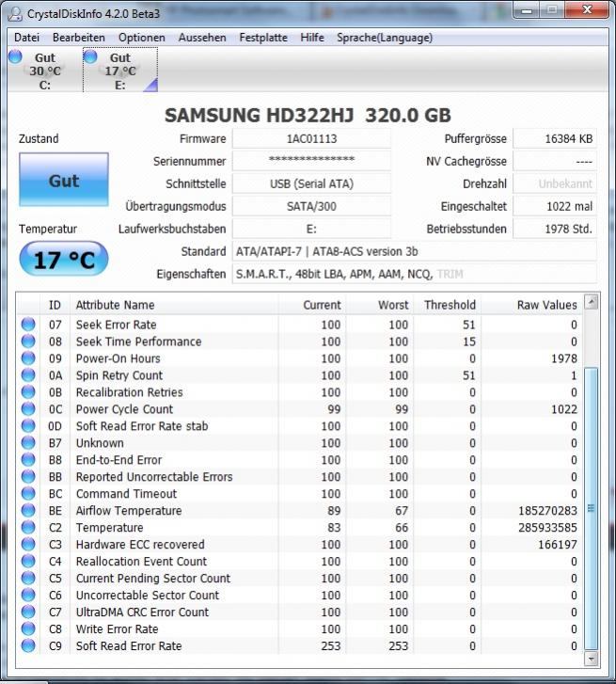Screen dimensions: 616x684
Task: Click the status orb for Seek Time Performance
Action: pyautogui.click(x=28, y=342)
